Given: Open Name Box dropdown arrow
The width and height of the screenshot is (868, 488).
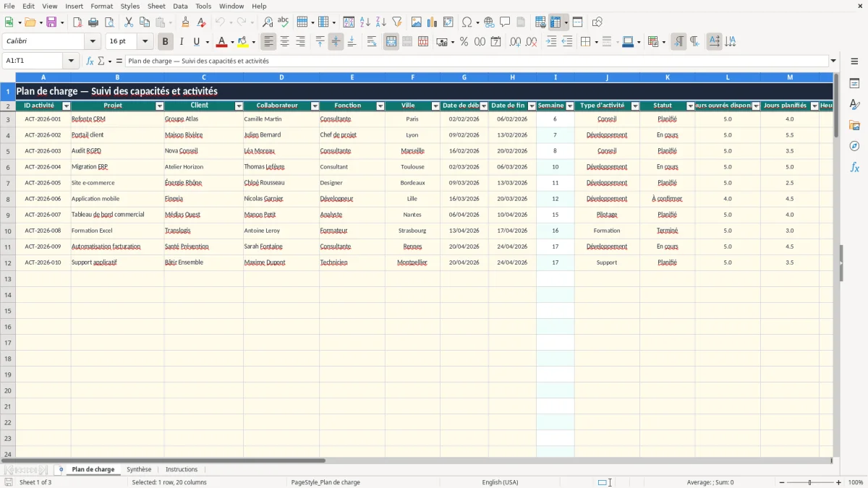Looking at the screenshot, I should point(72,61).
